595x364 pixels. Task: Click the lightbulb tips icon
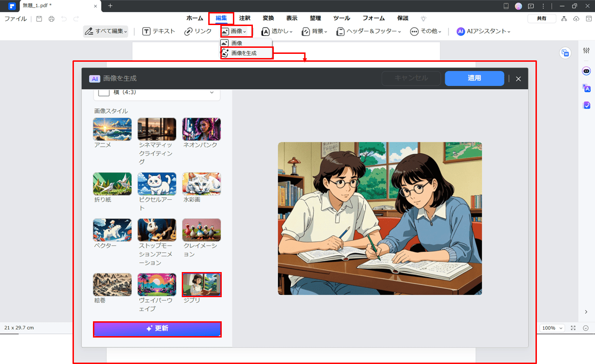pyautogui.click(x=423, y=18)
